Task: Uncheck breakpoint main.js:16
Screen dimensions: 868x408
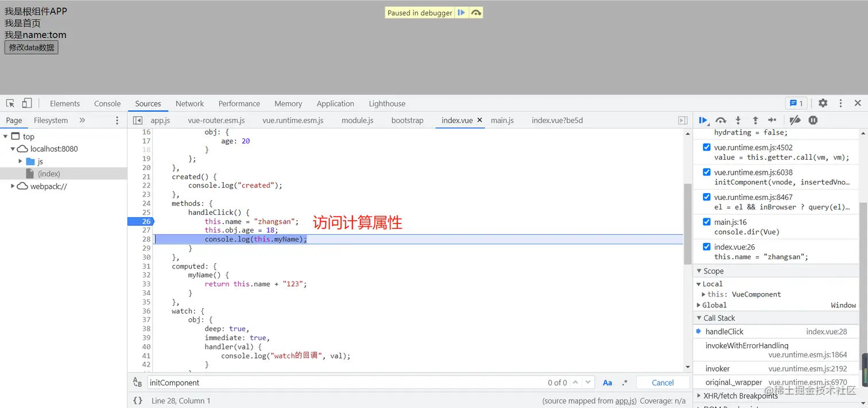Action: click(x=707, y=222)
